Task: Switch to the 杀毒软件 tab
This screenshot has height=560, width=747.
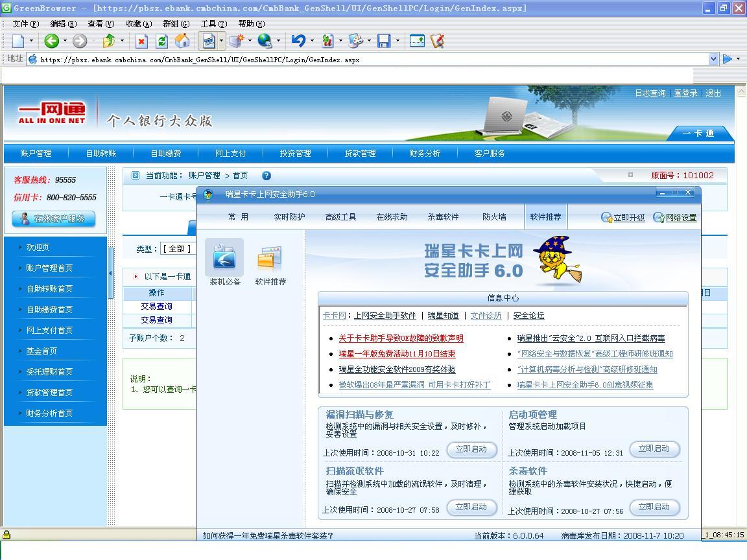Action: (443, 217)
